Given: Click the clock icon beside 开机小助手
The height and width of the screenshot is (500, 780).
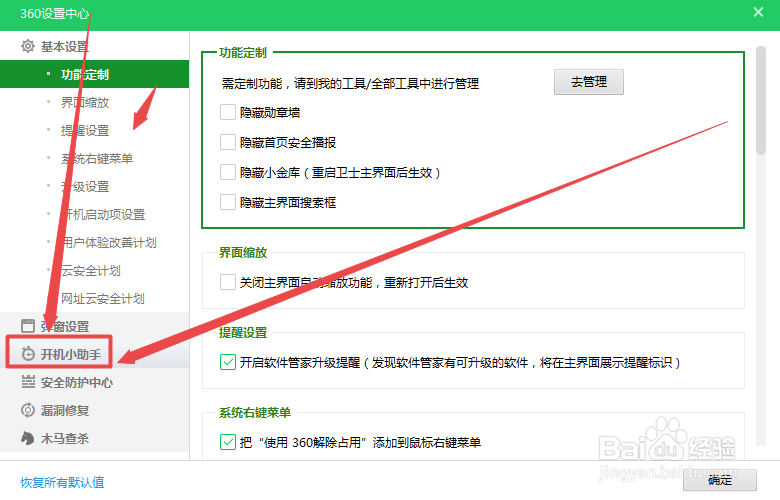Looking at the screenshot, I should (x=28, y=354).
